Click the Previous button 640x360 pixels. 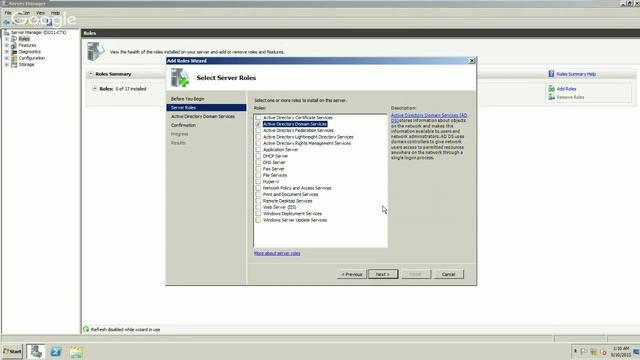(x=352, y=274)
